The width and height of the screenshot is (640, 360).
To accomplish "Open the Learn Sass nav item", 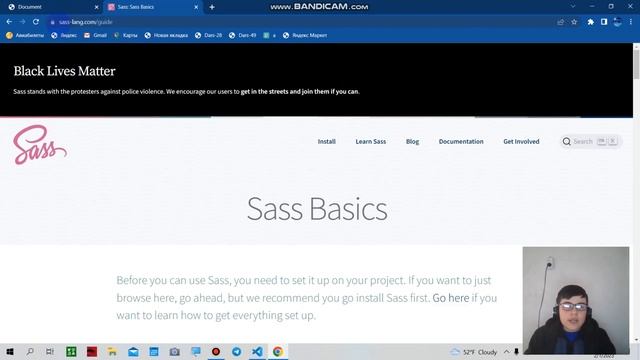I will 371,142.
